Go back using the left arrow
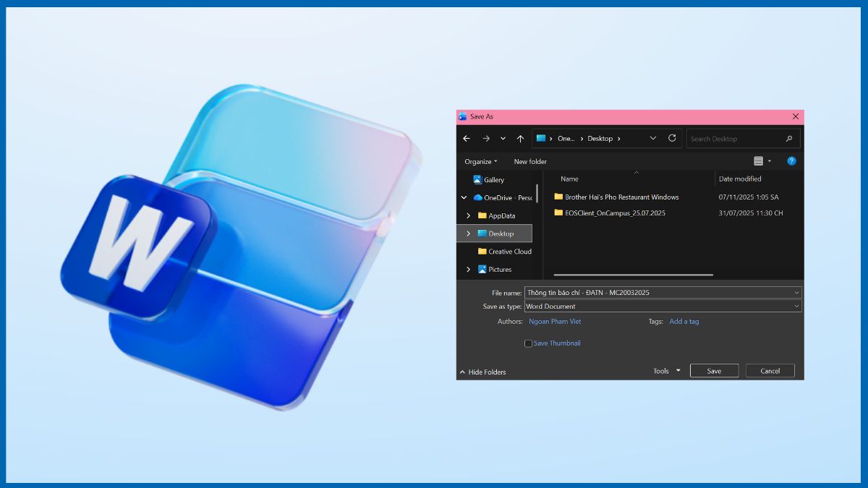Viewport: 868px width, 488px height. [467, 139]
